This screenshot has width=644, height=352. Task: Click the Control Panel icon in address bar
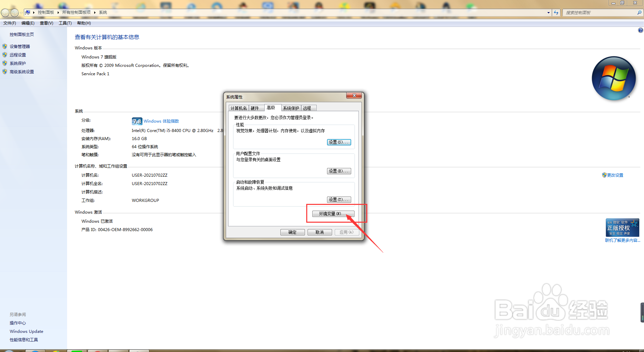(28, 12)
